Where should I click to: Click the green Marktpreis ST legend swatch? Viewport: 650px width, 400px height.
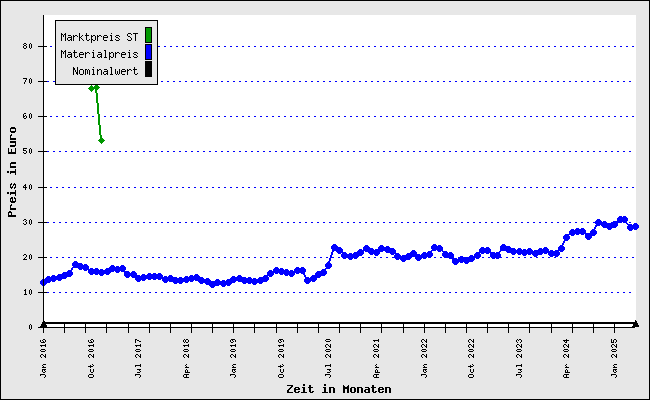click(148, 35)
